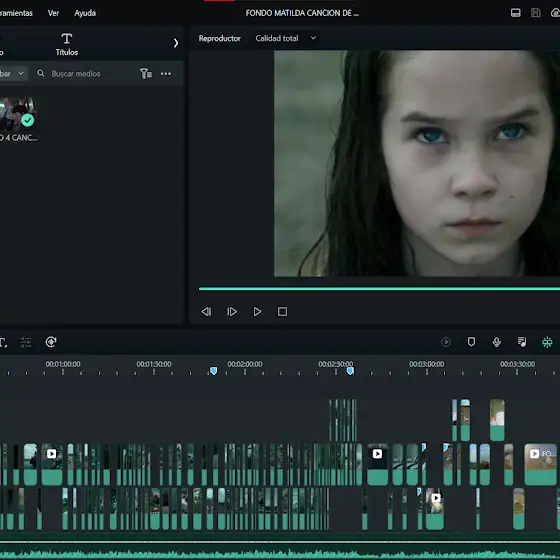
Task: Click the circular-arrow icon on the timeline toolbar
Action: 51,342
